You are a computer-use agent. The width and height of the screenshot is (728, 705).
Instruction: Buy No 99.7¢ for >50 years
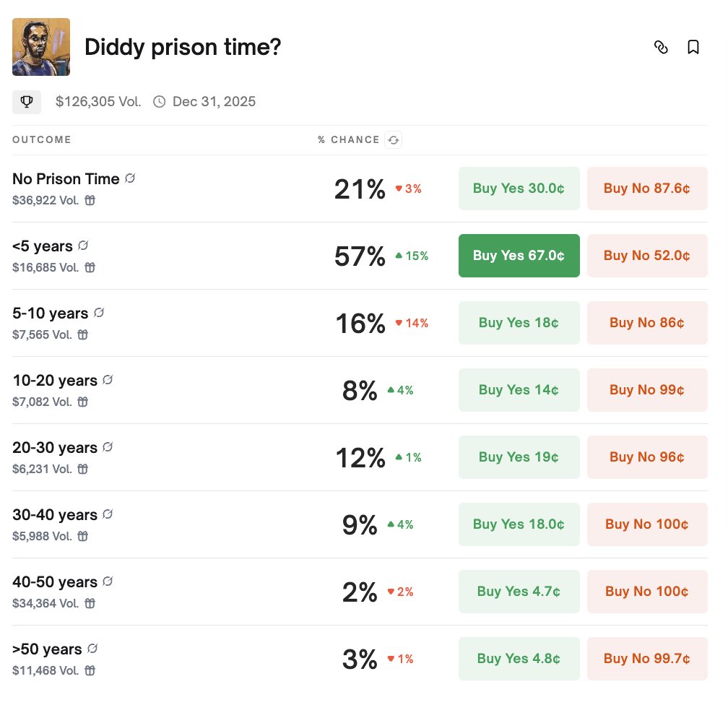click(x=647, y=659)
